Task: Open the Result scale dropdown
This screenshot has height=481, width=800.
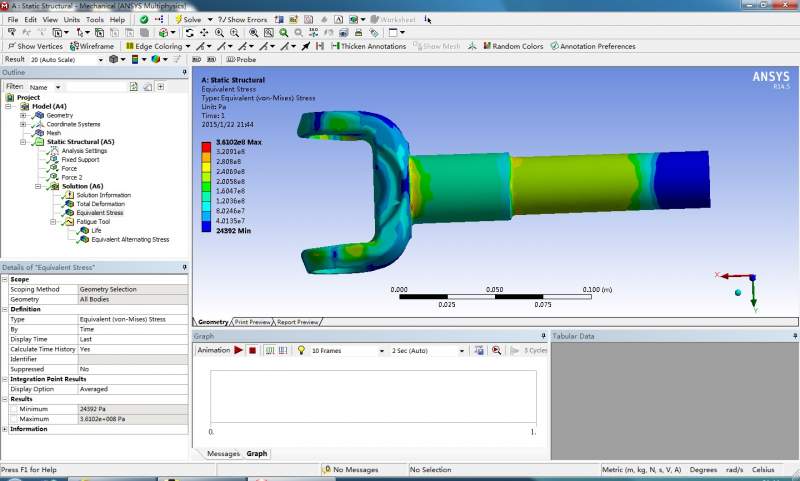Action: [x=100, y=60]
